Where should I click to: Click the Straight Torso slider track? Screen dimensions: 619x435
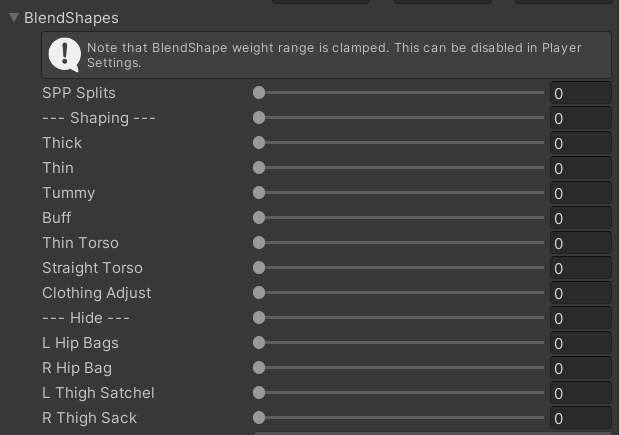click(400, 268)
